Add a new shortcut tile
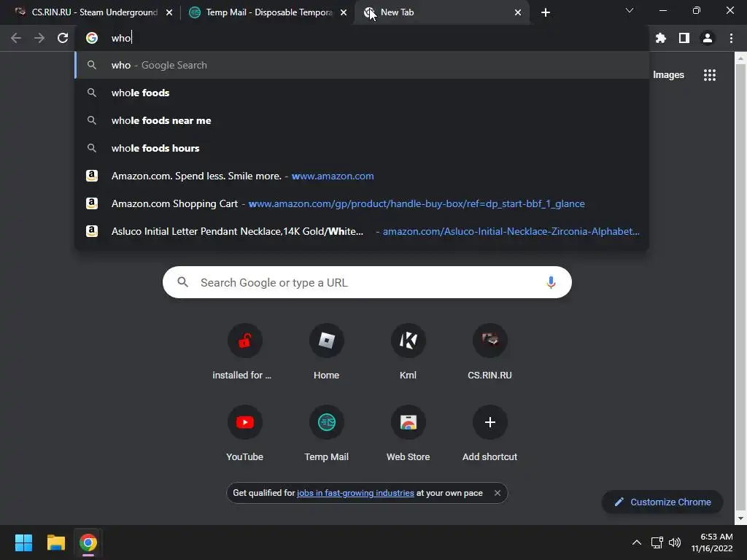Viewport: 747px width, 560px height. click(489, 433)
